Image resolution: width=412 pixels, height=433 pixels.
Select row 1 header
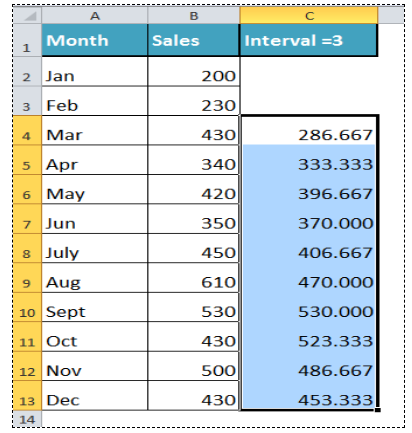click(28, 40)
